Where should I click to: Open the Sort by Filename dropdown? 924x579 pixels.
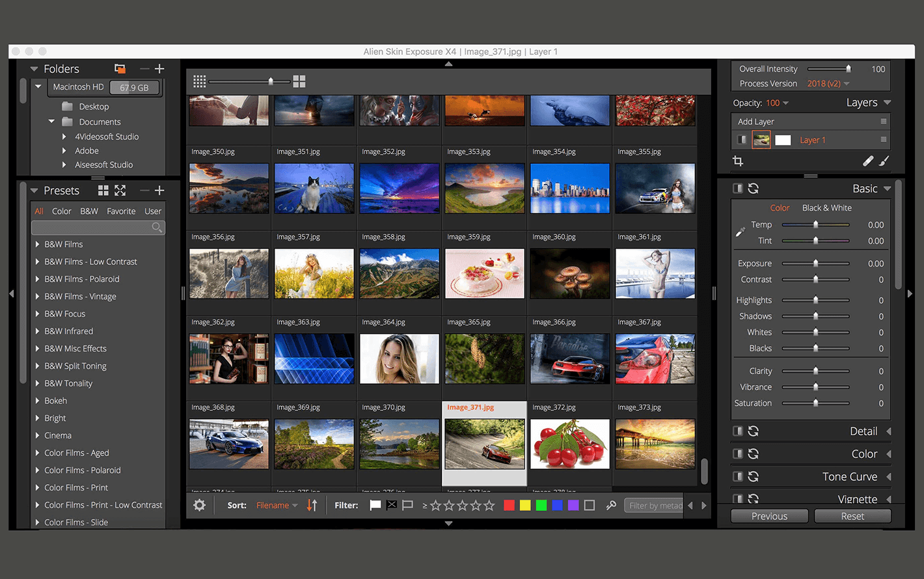tap(277, 505)
